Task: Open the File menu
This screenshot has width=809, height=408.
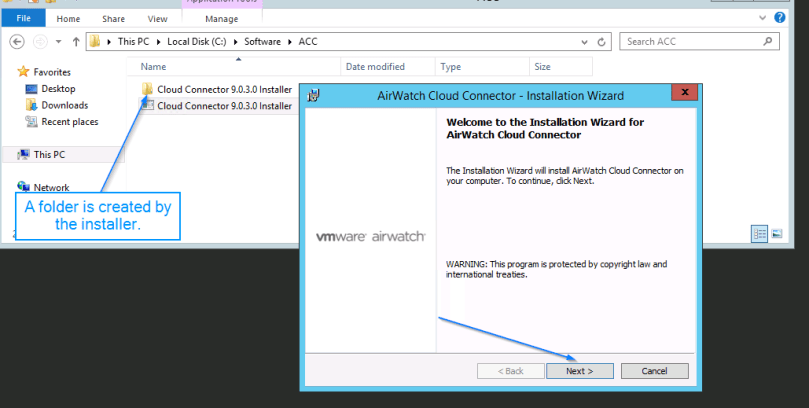Action: (24, 18)
